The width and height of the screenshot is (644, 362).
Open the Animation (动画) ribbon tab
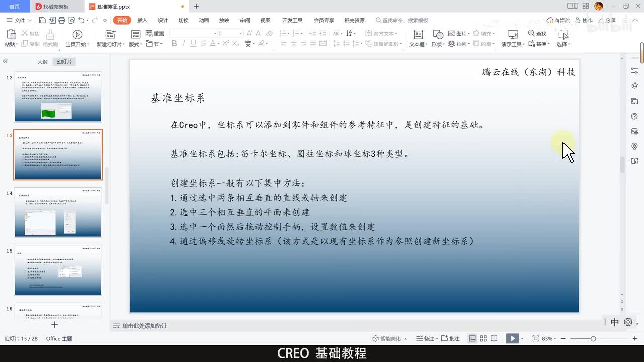(204, 20)
